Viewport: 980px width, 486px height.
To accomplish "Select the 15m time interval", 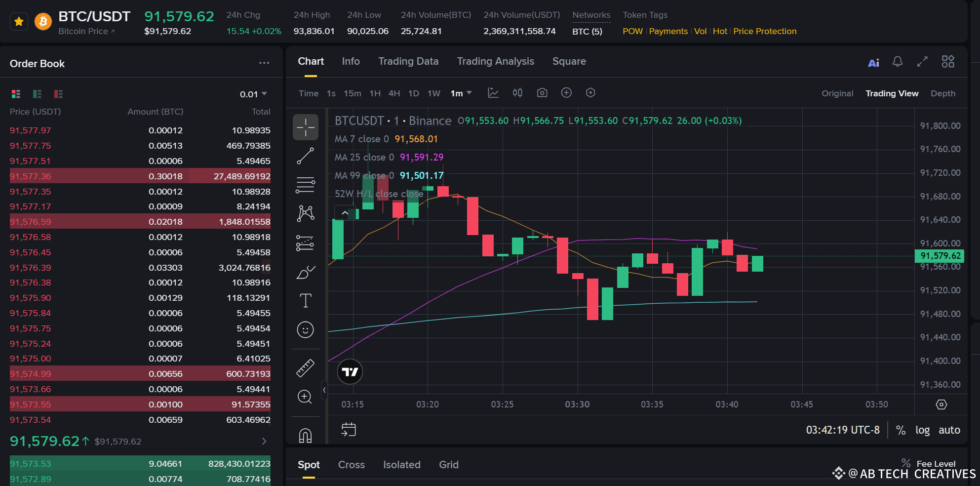I will [353, 93].
